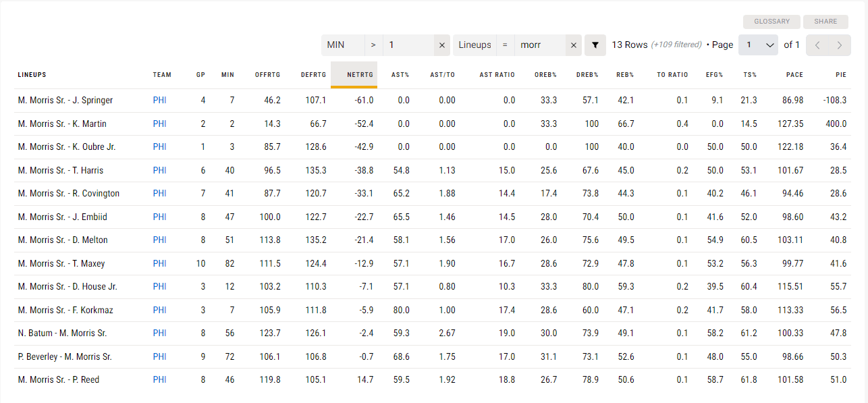The image size is (868, 403).
Task: Open the Lineups filter field dropdown
Action: 474,45
